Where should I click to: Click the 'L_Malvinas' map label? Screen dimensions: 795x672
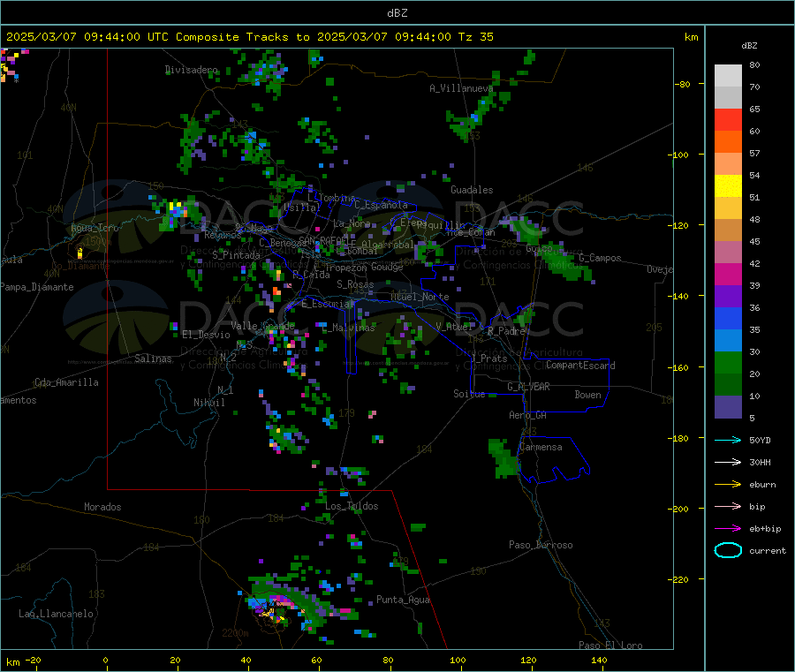coord(348,328)
